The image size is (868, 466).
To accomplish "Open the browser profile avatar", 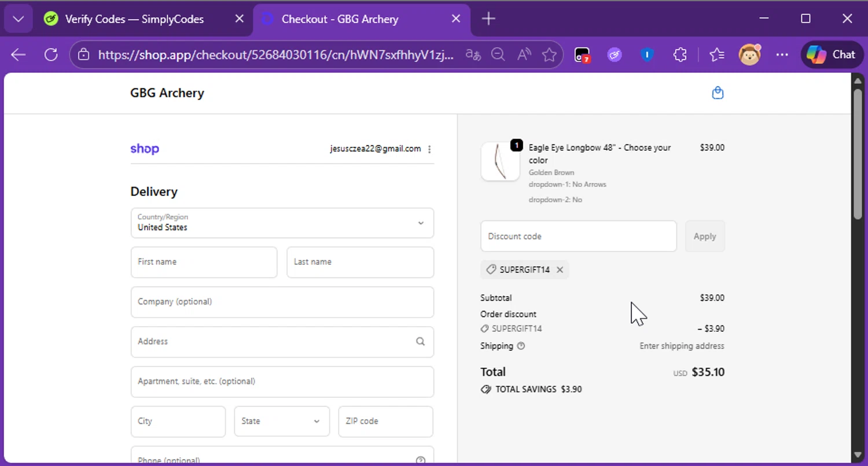I will (x=750, y=55).
